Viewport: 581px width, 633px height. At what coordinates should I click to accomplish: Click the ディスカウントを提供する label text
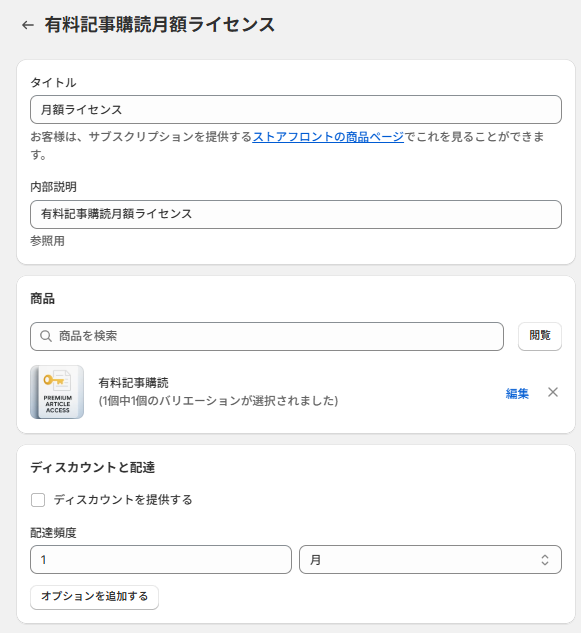tap(123, 500)
